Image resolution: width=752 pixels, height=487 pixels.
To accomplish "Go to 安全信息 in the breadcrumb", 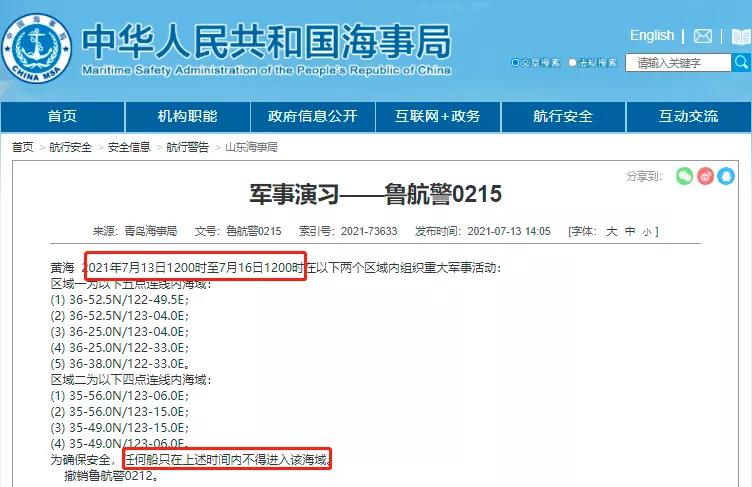I will click(129, 147).
